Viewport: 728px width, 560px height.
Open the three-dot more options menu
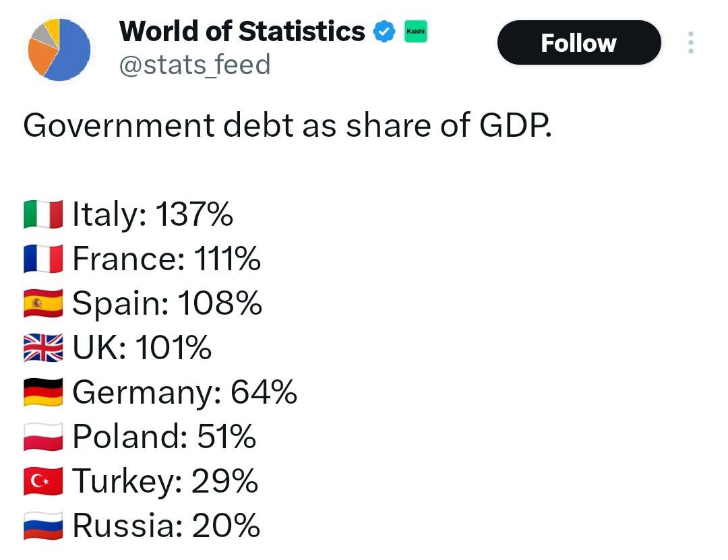point(691,42)
